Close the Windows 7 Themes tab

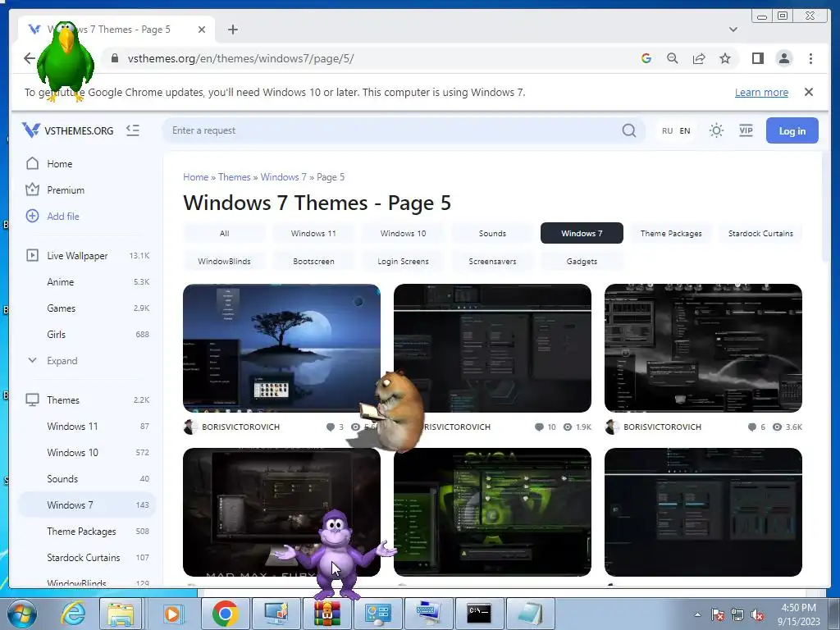tap(202, 30)
